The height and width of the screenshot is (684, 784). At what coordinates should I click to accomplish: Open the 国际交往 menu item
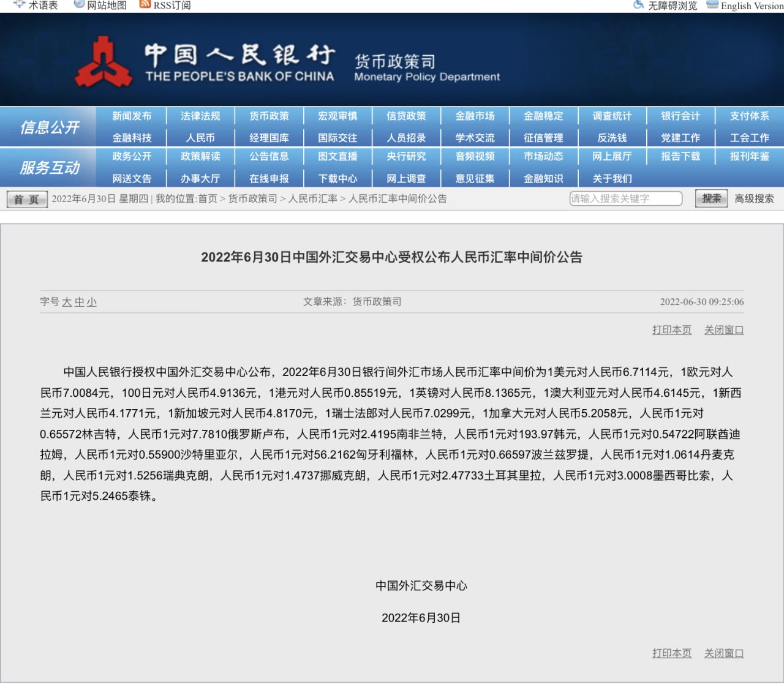click(337, 138)
